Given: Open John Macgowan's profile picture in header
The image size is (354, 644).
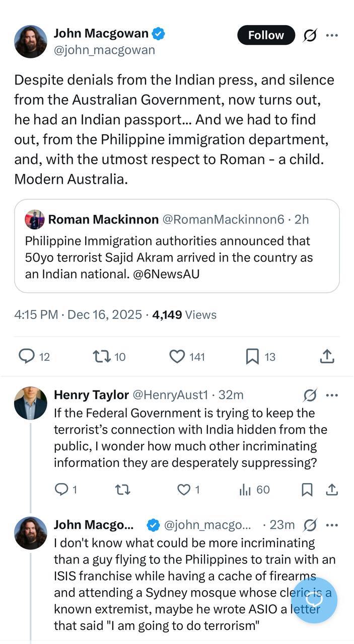Looking at the screenshot, I should [30, 41].
